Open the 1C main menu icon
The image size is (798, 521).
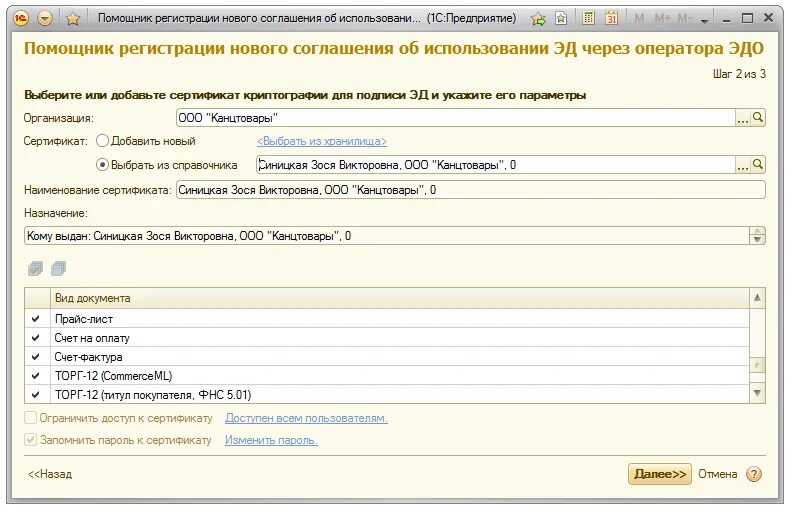click(x=20, y=18)
